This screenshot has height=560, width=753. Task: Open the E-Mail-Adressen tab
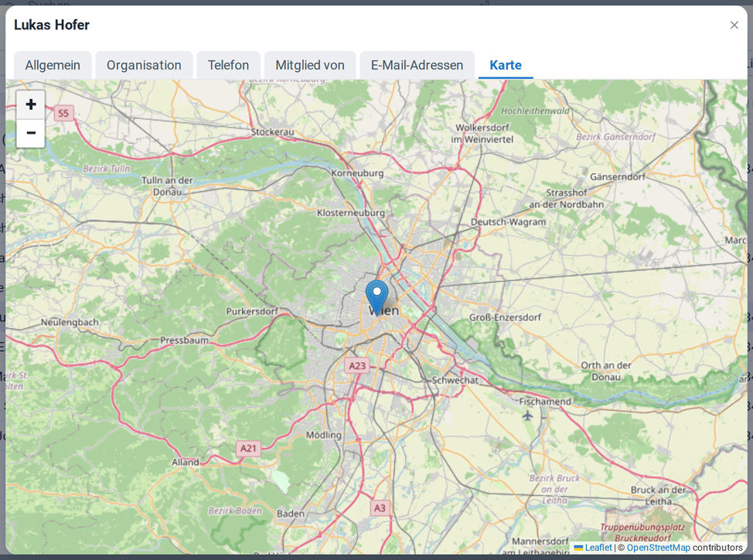417,65
